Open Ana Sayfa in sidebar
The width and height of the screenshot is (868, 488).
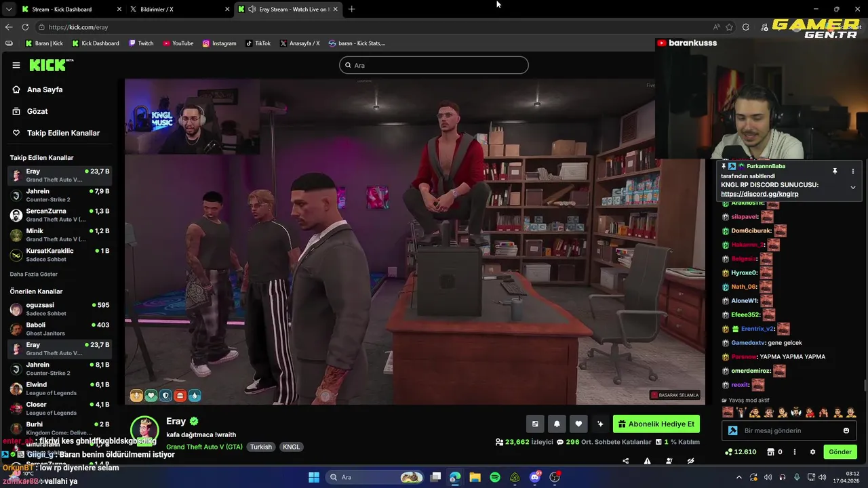[x=45, y=89]
